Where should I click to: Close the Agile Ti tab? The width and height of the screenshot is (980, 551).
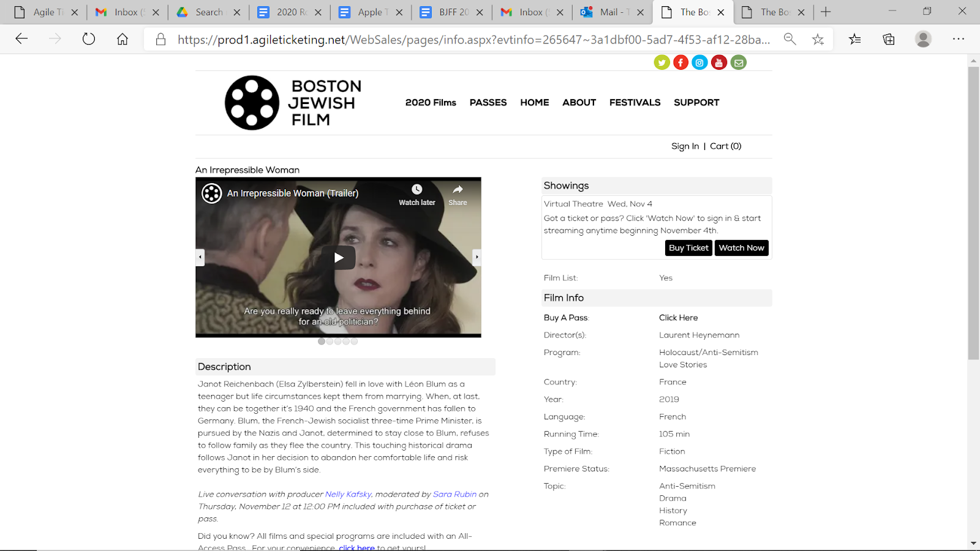(75, 12)
